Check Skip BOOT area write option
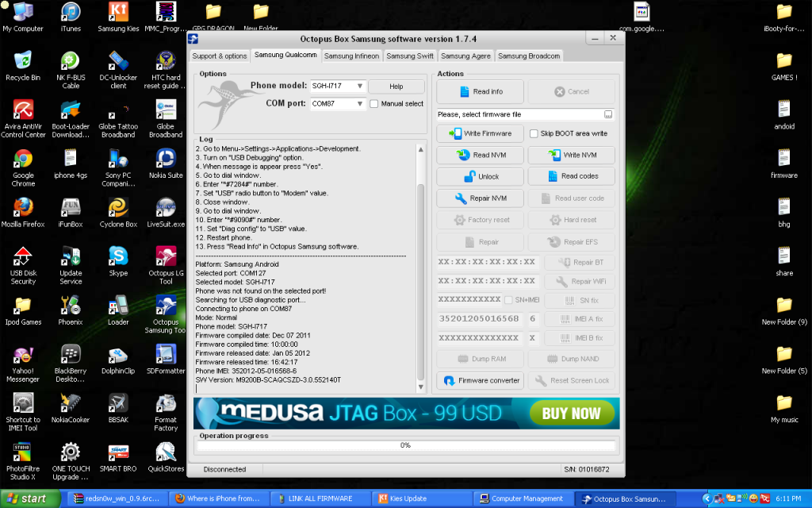The width and height of the screenshot is (812, 508). click(x=534, y=133)
